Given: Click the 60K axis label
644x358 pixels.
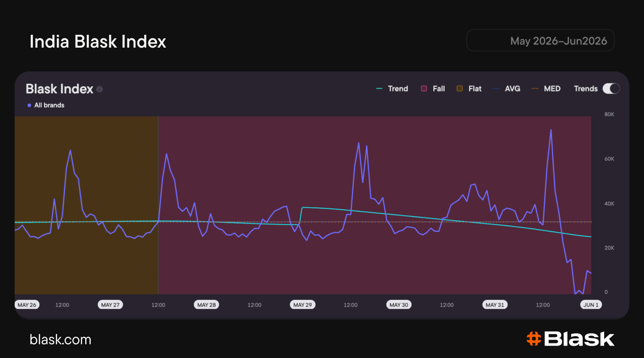Looking at the screenshot, I should click(x=609, y=159).
